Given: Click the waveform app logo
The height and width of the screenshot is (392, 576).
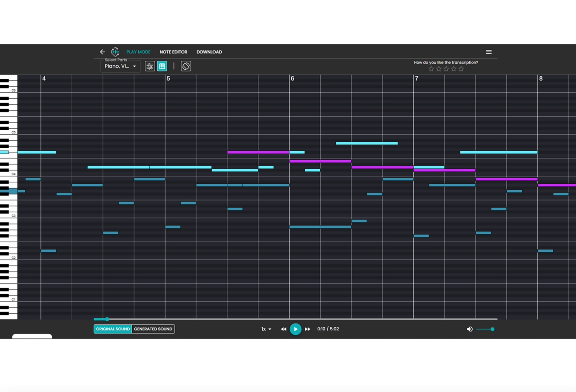Looking at the screenshot, I should pyautogui.click(x=115, y=52).
